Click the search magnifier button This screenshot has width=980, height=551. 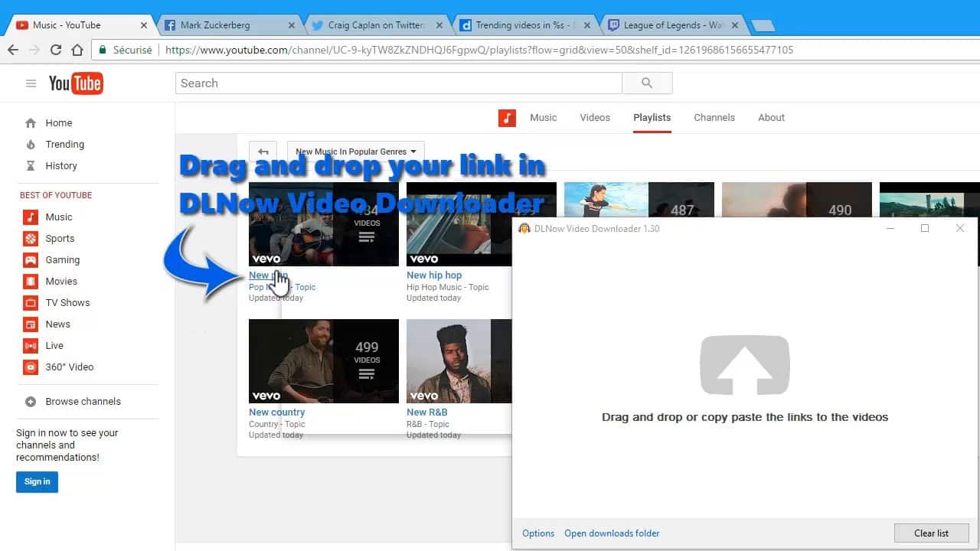point(647,83)
